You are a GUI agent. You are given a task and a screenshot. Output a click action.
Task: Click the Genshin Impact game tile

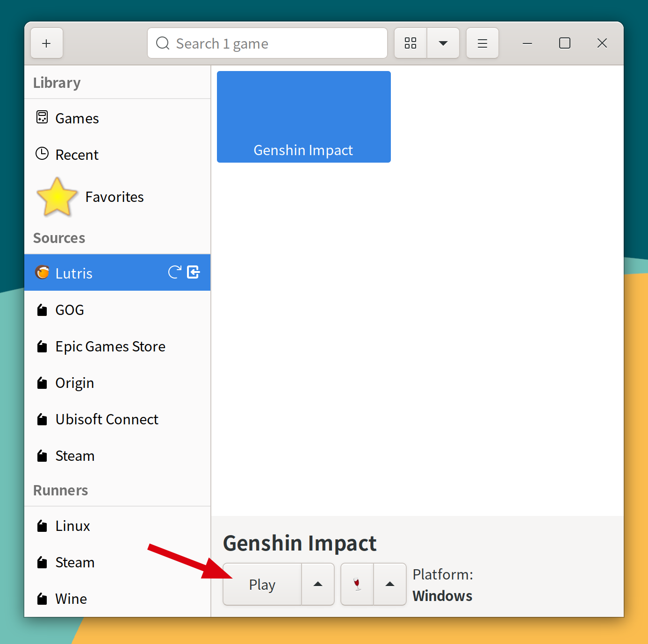pos(304,117)
